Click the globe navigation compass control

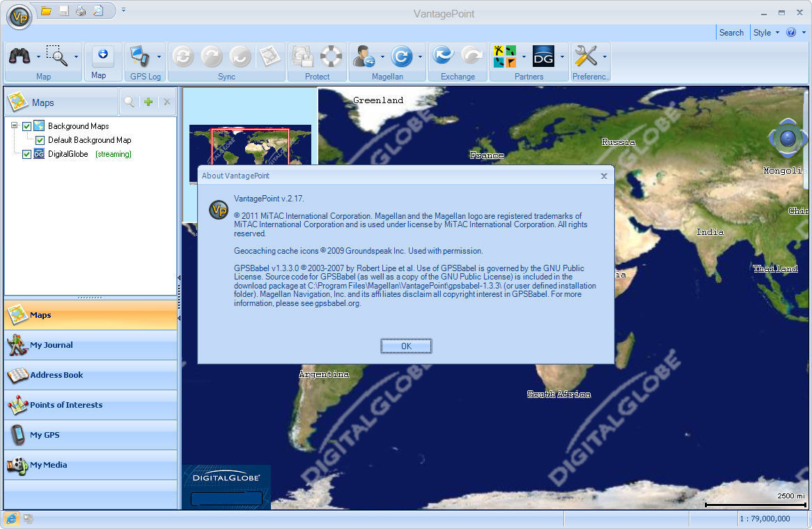point(787,138)
